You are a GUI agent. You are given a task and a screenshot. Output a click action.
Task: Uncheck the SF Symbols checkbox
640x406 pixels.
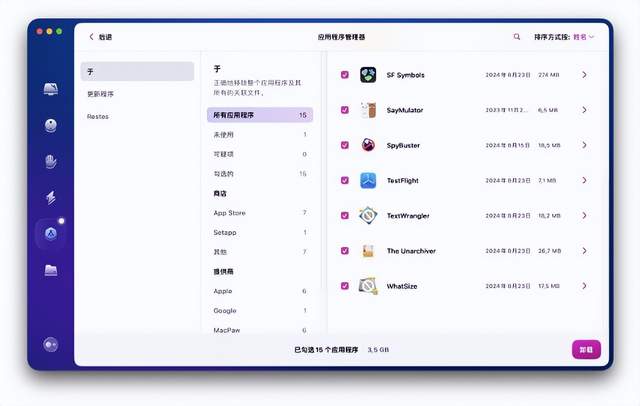click(344, 75)
